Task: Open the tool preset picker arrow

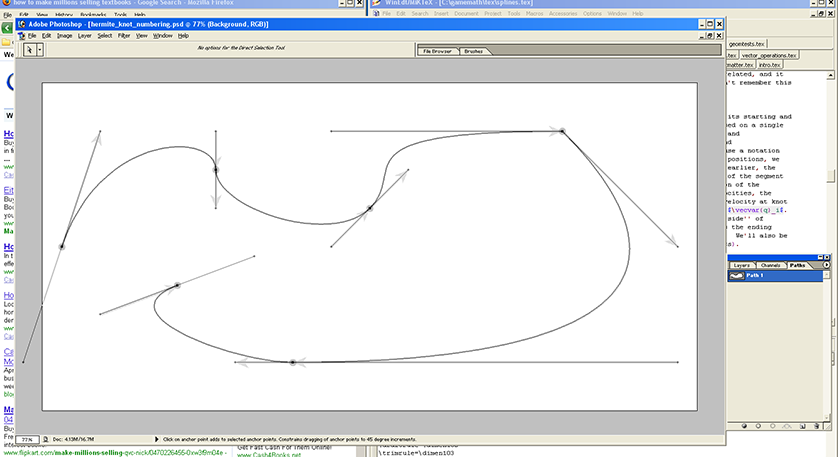Action: pyautogui.click(x=40, y=50)
